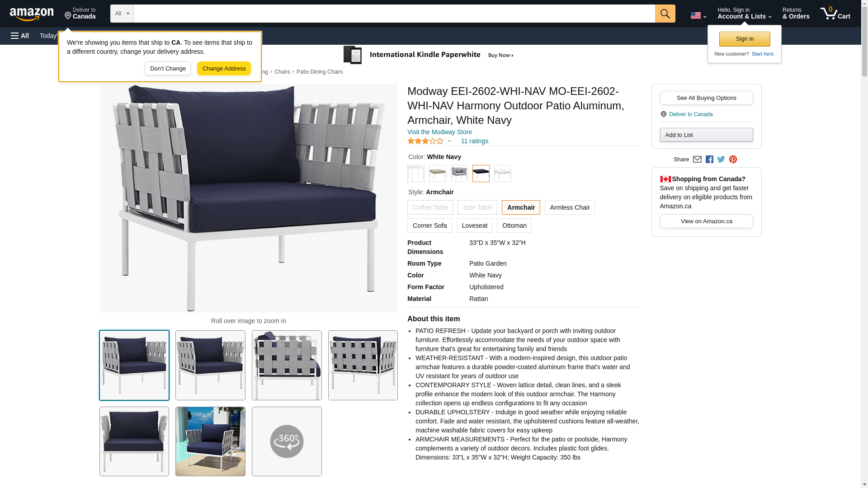Open the 360 degree view thumbnail
The image size is (868, 488).
(287, 441)
